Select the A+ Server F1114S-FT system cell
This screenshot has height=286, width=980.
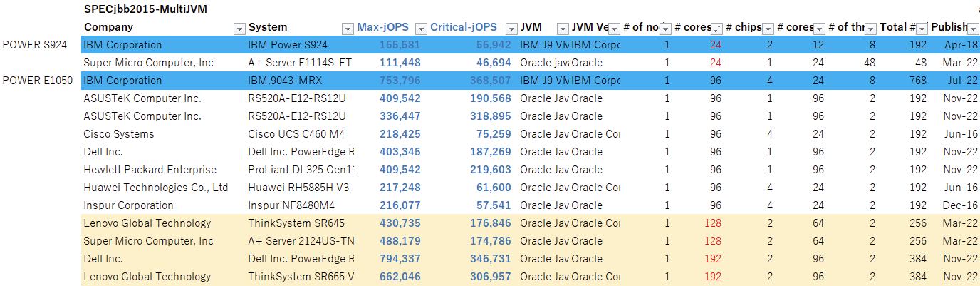pyautogui.click(x=300, y=63)
